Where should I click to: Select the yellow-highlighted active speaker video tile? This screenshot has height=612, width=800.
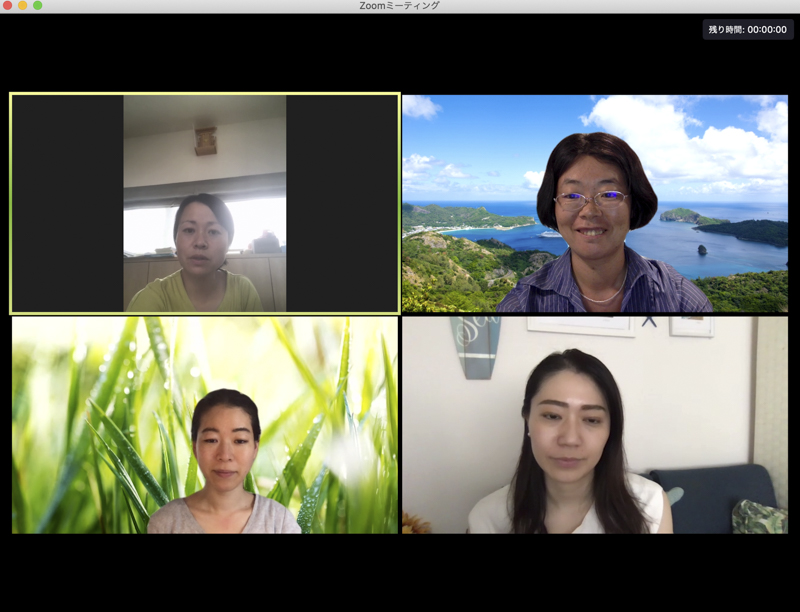point(205,204)
